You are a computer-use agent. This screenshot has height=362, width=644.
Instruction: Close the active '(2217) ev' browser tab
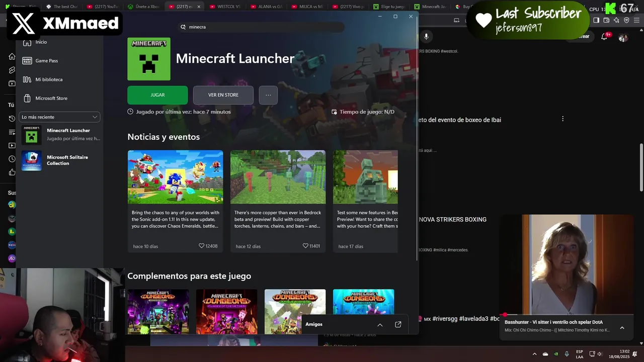click(199, 7)
